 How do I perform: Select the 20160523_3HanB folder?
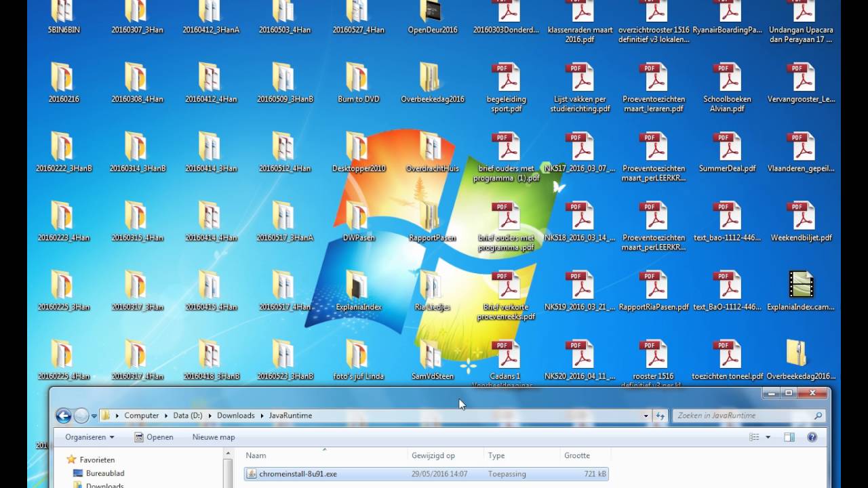(x=285, y=354)
